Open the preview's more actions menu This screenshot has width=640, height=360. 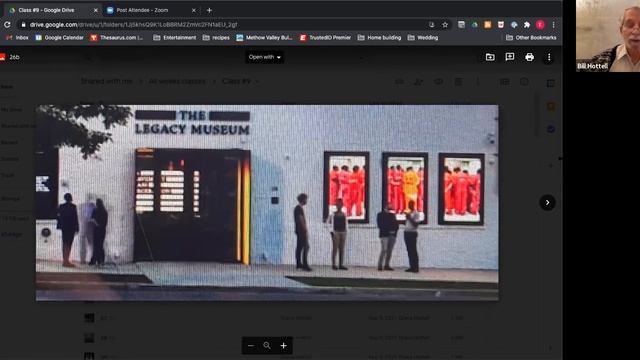click(549, 57)
